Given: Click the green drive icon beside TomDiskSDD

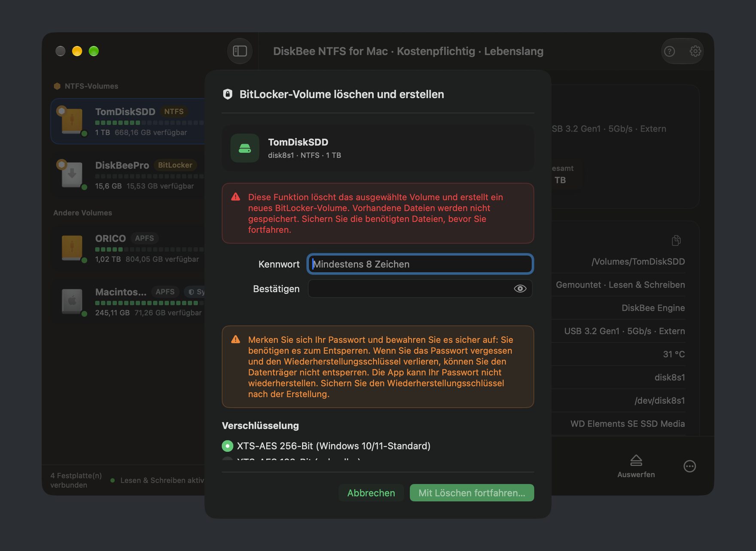Looking at the screenshot, I should point(244,148).
